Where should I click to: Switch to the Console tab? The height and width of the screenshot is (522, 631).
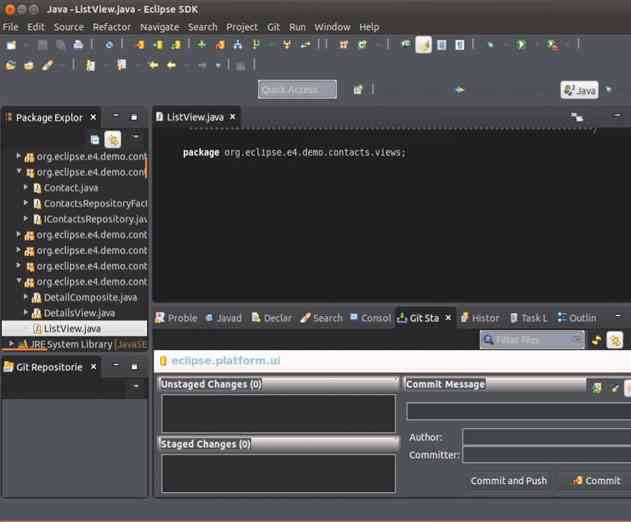coord(370,318)
